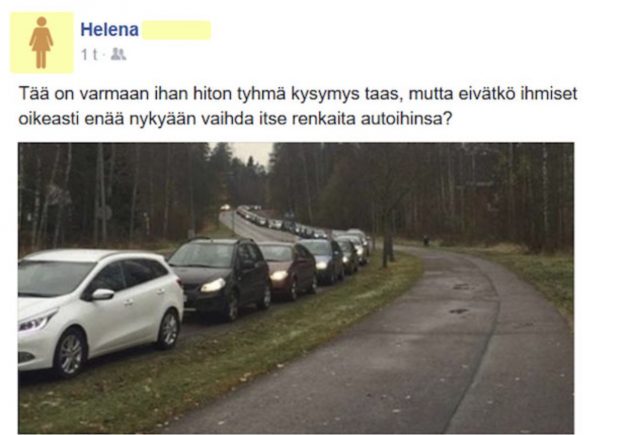The image size is (632, 435).
Task: Click the friends audience icon beside timestamp
Action: click(118, 54)
